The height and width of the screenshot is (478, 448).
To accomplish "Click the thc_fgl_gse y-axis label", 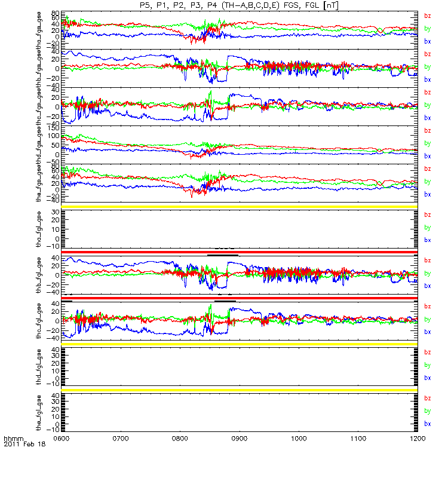I will [39, 321].
